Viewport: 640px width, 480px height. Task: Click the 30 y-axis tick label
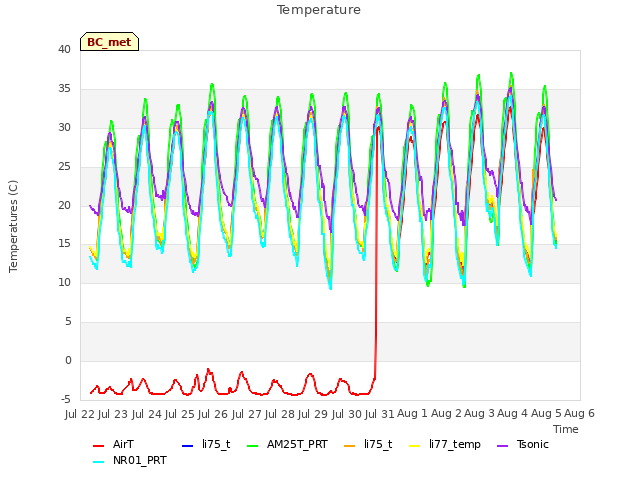pos(64,127)
